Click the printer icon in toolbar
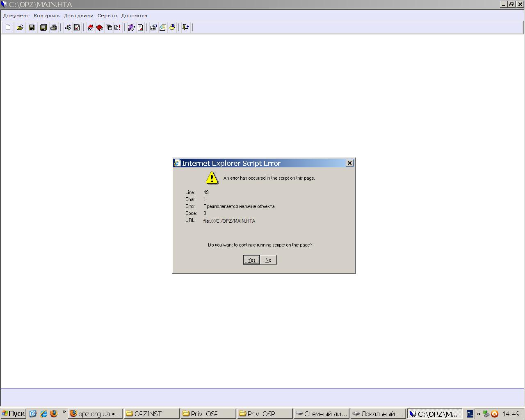Viewport: 525px width, 420px height. point(53,27)
